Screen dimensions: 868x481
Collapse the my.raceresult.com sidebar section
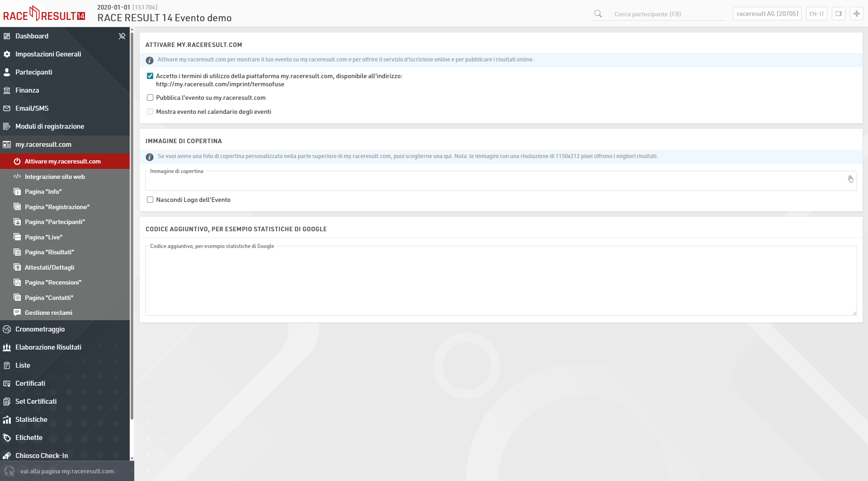(43, 145)
